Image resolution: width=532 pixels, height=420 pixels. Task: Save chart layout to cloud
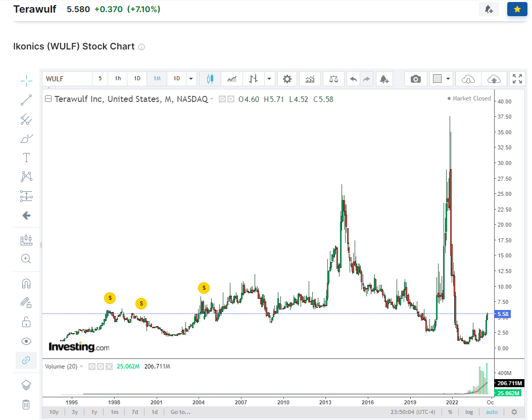click(494, 79)
